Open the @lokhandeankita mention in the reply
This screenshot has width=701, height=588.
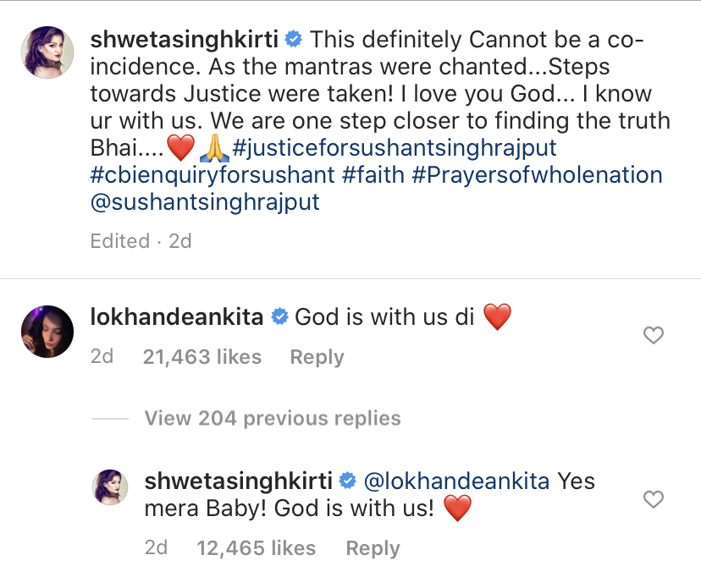tap(456, 481)
